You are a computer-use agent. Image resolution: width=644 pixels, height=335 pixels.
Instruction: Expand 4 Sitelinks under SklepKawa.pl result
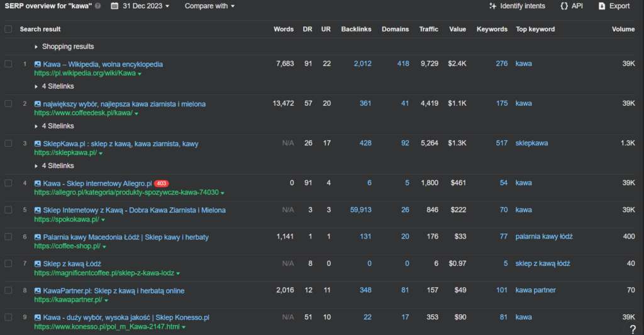(36, 166)
